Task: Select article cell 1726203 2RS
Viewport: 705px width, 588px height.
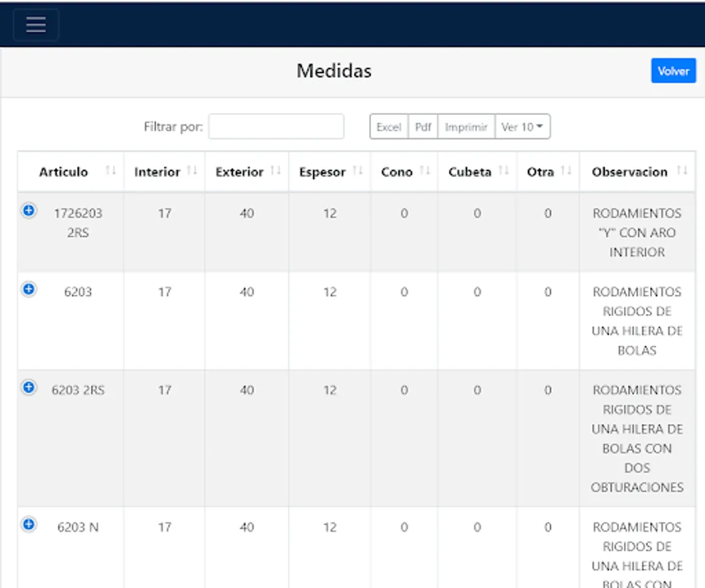Action: click(x=78, y=223)
